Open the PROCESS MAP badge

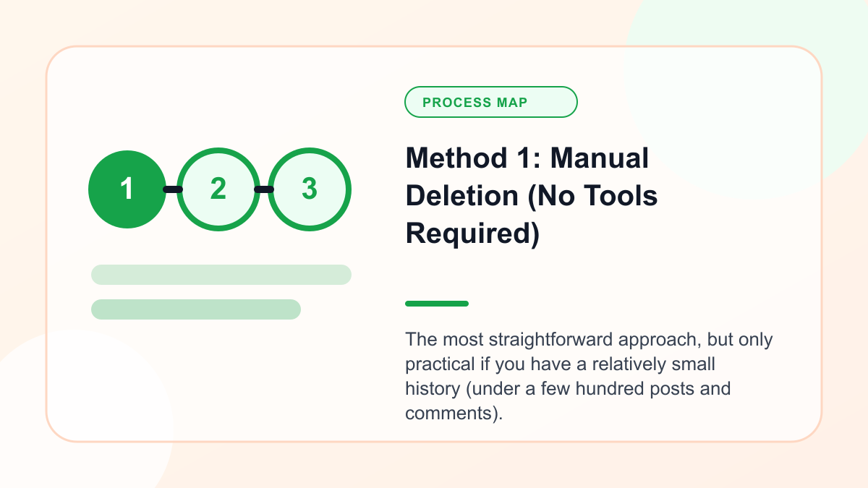491,102
